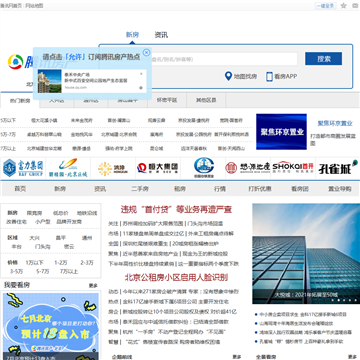This screenshot has height=360, width=360.
Task: Open headline 违规"首付贷"等业务再遭严查
Action: (x=176, y=210)
